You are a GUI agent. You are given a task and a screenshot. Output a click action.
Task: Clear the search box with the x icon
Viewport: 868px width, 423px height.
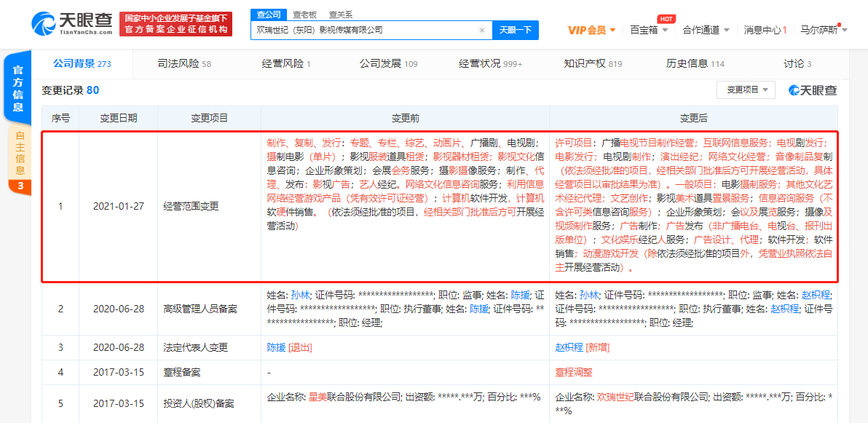coord(481,30)
